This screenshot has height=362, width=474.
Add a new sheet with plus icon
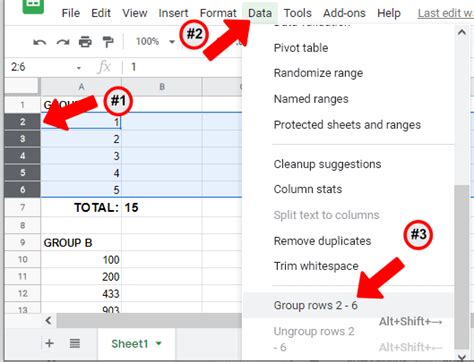pos(49,343)
